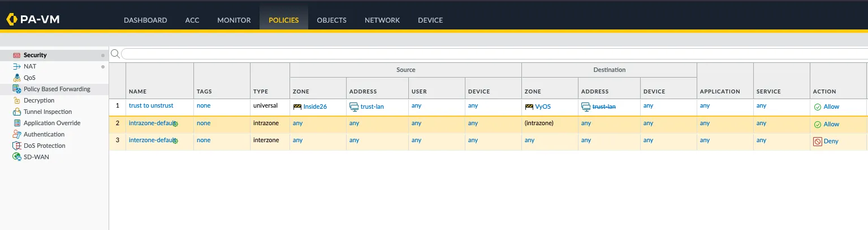The height and width of the screenshot is (230, 868).
Task: Click the search magnifier icon
Action: [x=115, y=53]
